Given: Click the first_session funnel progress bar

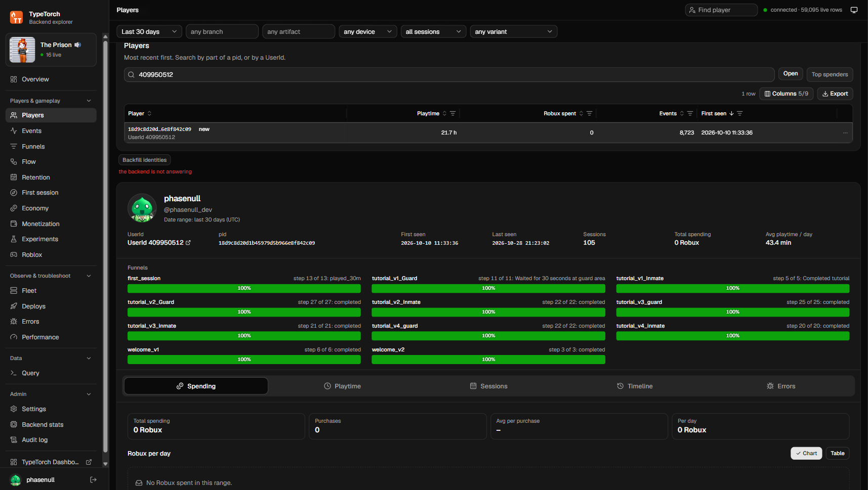Looking at the screenshot, I should point(244,288).
